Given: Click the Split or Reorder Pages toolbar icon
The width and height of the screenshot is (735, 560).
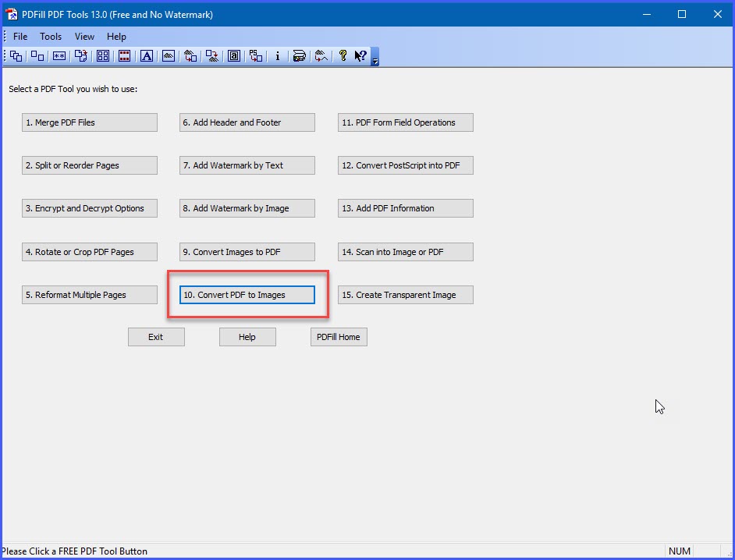Looking at the screenshot, I should [37, 55].
